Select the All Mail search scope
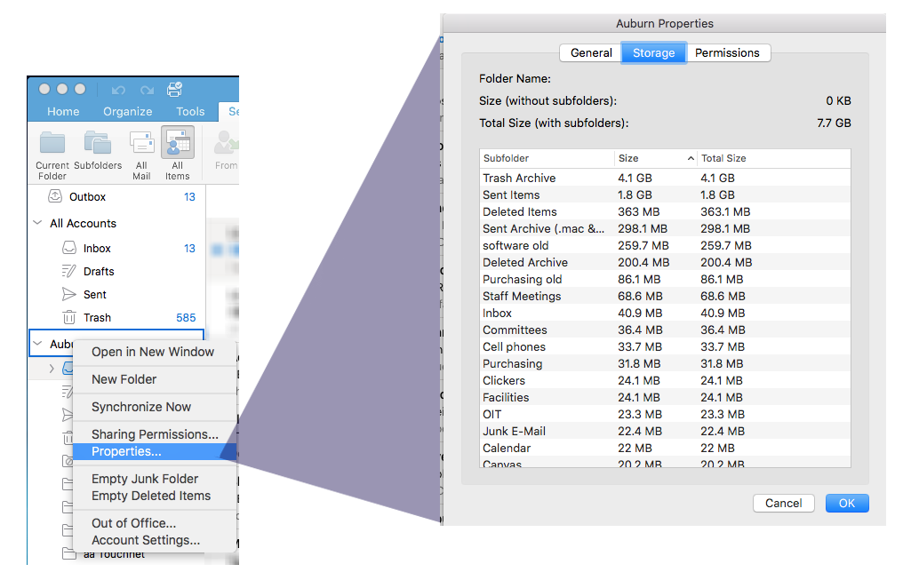Viewport: 911px width, 588px height. [x=141, y=155]
